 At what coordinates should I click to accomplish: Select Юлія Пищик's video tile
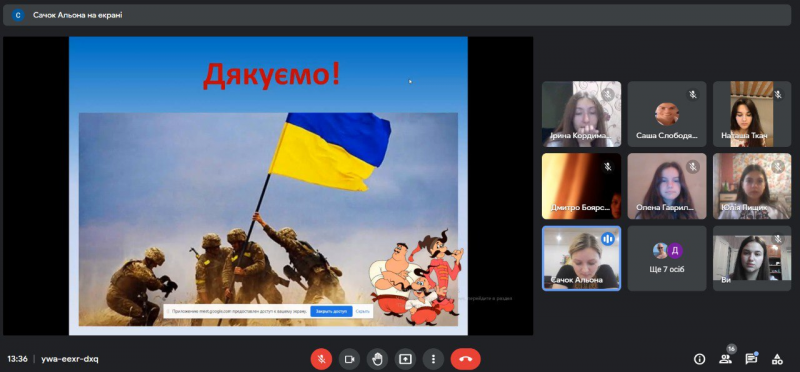click(752, 186)
